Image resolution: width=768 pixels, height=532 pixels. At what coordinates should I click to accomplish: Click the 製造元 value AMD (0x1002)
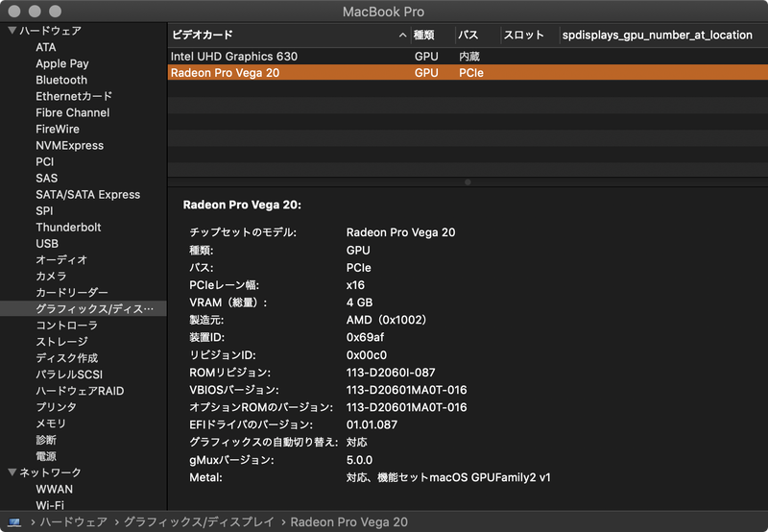[x=387, y=320]
